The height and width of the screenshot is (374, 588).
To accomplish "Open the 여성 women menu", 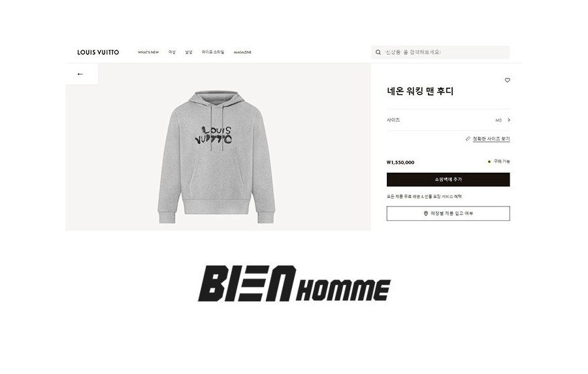I will pos(172,52).
